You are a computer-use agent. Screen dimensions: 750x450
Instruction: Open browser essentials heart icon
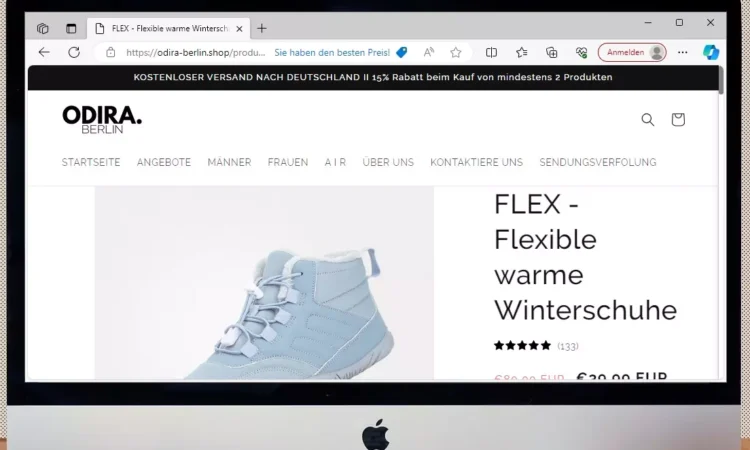click(581, 52)
